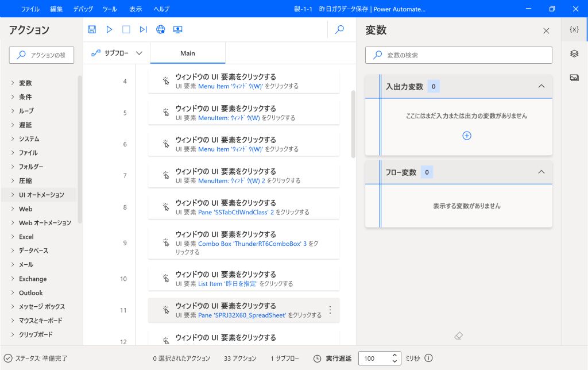Open Pane 'SPRJ32X60_SpreadSheet' link
The height and width of the screenshot is (370, 588).
[x=242, y=315]
